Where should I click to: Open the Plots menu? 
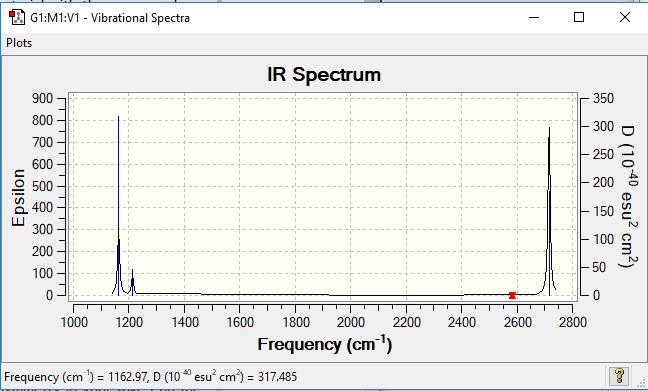click(19, 43)
